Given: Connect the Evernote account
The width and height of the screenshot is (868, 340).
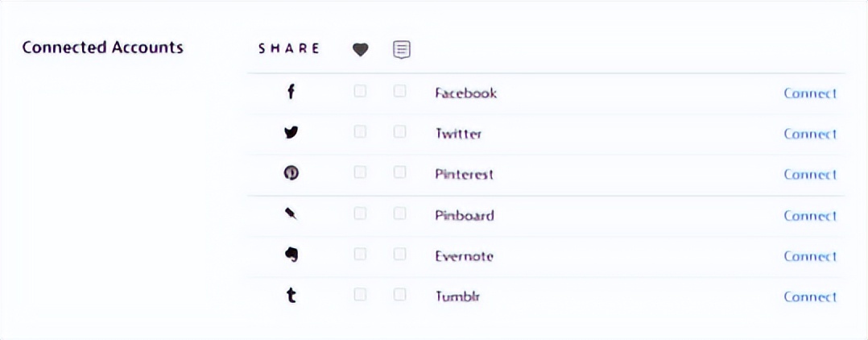Looking at the screenshot, I should pos(810,256).
